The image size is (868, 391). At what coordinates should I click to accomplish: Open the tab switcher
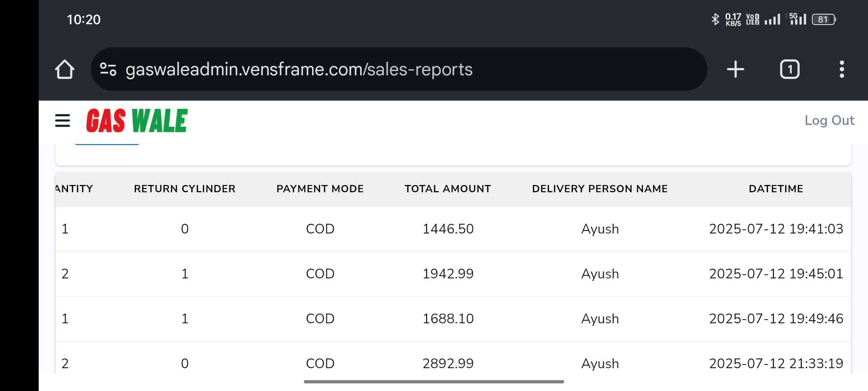click(x=790, y=69)
